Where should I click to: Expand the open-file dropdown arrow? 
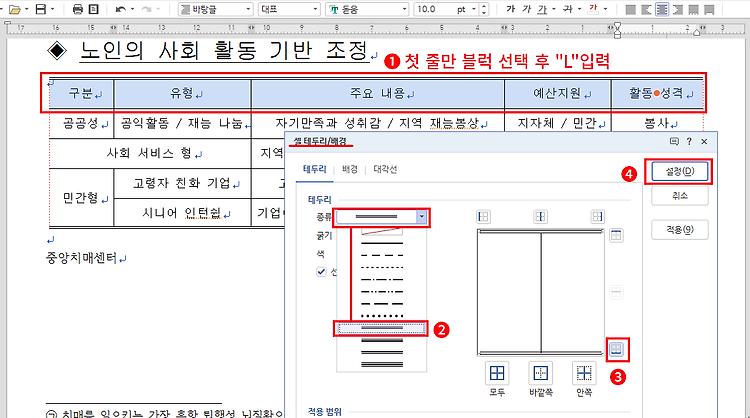tap(26, 9)
